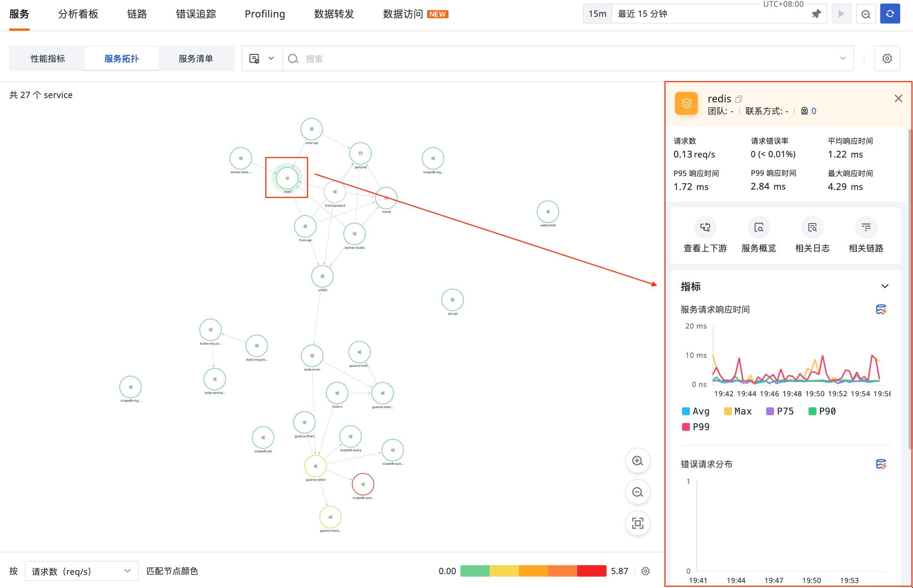Image resolution: width=913 pixels, height=588 pixels.
Task: Open legend color settings gear
Action: point(645,571)
